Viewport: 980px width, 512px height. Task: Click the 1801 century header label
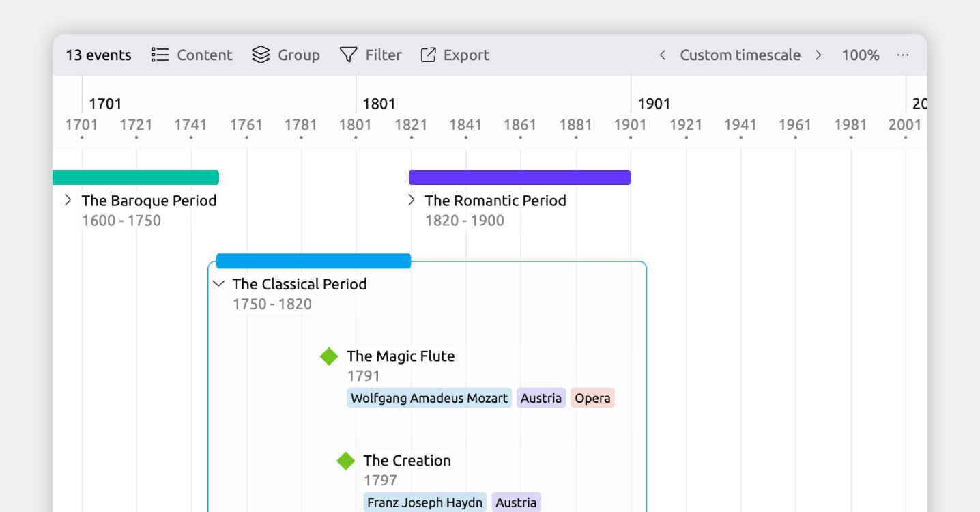tap(379, 104)
